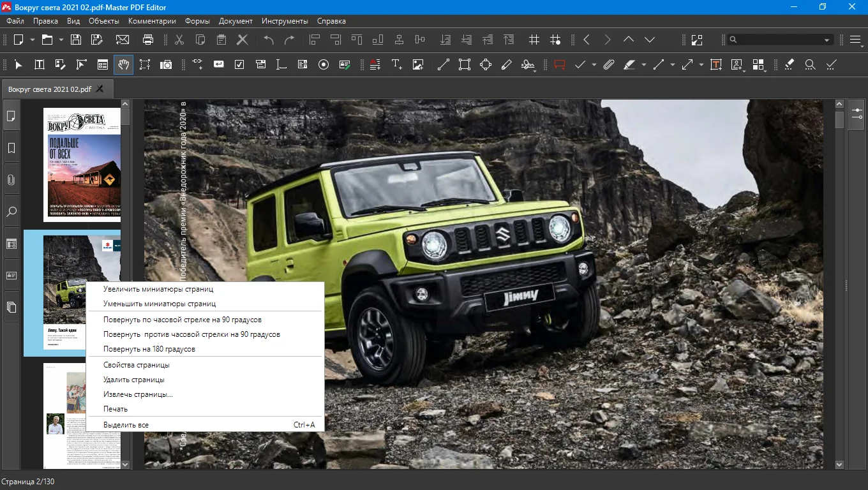Toggle the grid display icon
Screen dimensions: 868x490
coord(534,40)
